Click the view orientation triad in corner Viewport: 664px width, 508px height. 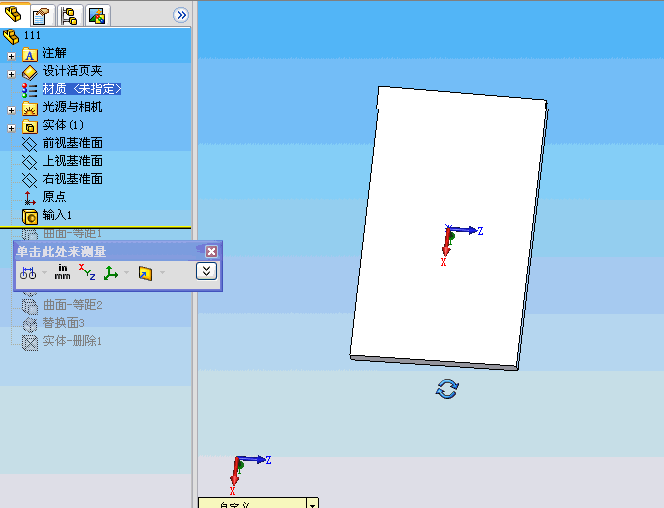point(251,475)
